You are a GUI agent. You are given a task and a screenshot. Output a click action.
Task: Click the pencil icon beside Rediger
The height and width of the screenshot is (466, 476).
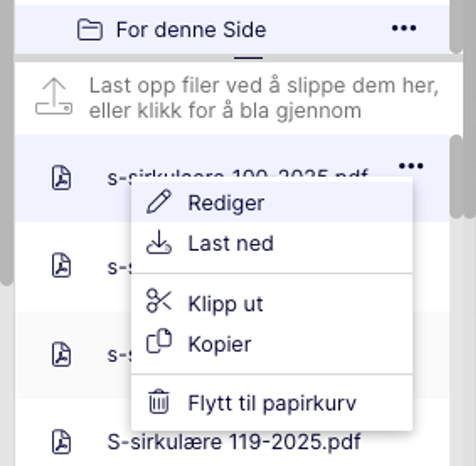pyautogui.click(x=159, y=203)
